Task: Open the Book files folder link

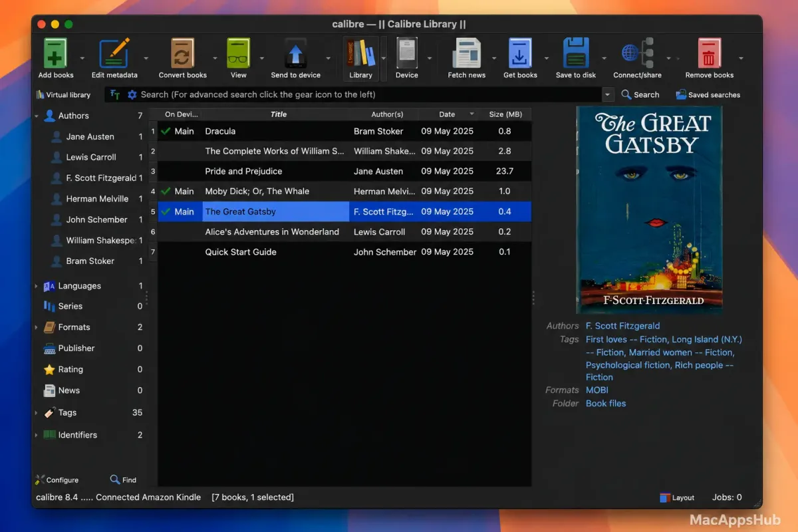Action: (605, 404)
